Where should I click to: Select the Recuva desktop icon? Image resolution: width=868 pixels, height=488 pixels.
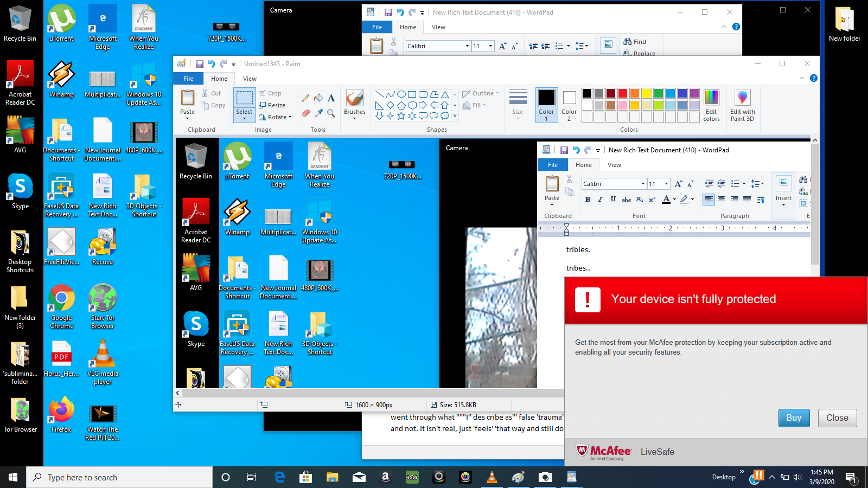103,247
